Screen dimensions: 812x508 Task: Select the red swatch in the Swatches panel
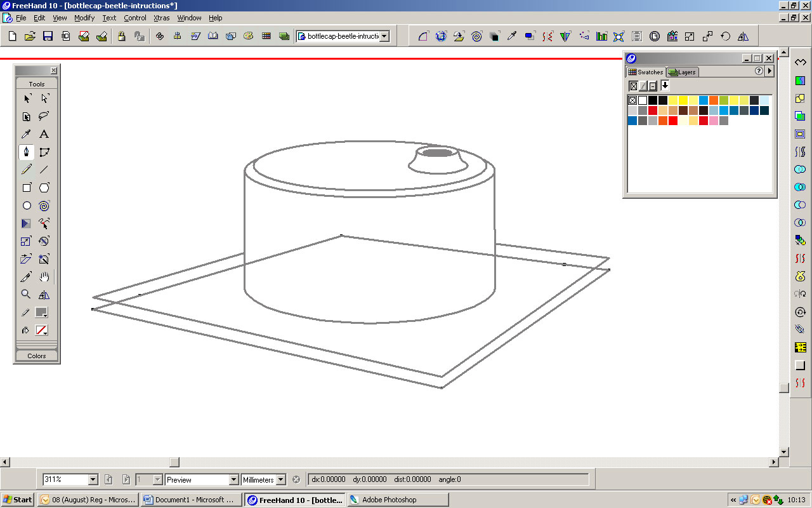click(652, 110)
